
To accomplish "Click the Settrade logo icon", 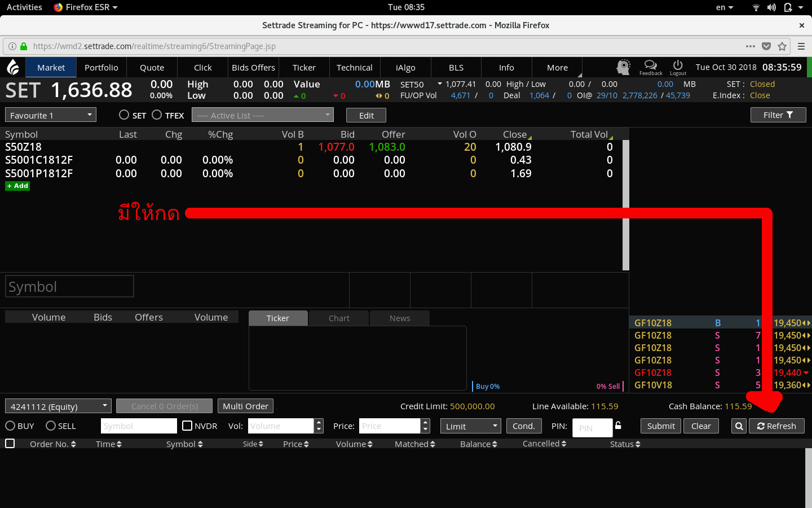I will (13, 67).
